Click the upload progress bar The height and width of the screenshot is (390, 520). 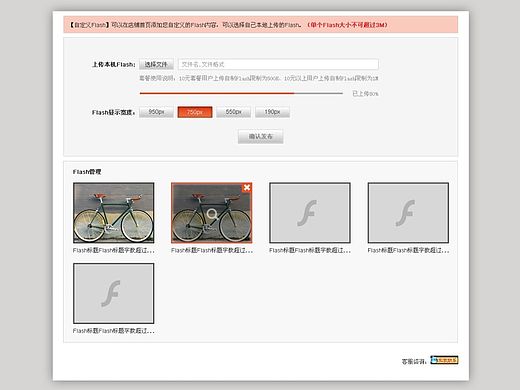pyautogui.click(x=241, y=93)
